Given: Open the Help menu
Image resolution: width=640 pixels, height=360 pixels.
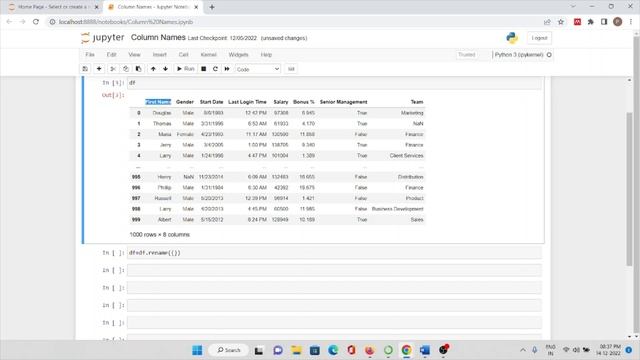Looking at the screenshot, I should tap(266, 55).
